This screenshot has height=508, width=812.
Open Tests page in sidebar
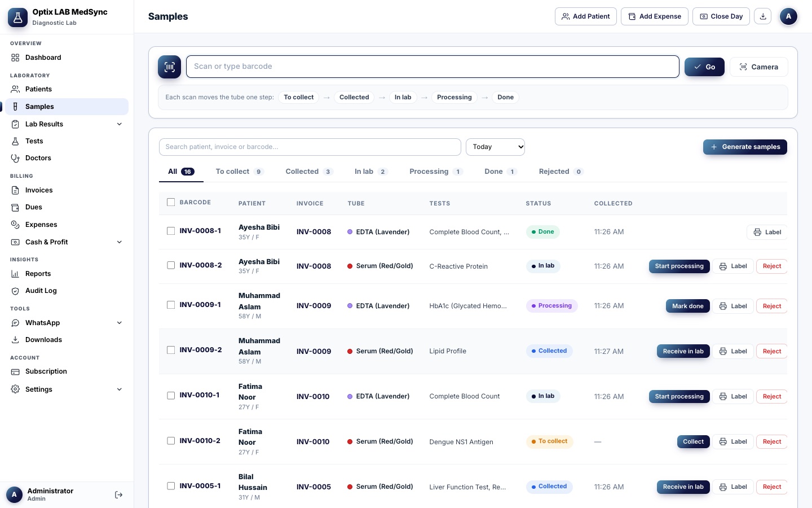click(x=67, y=141)
